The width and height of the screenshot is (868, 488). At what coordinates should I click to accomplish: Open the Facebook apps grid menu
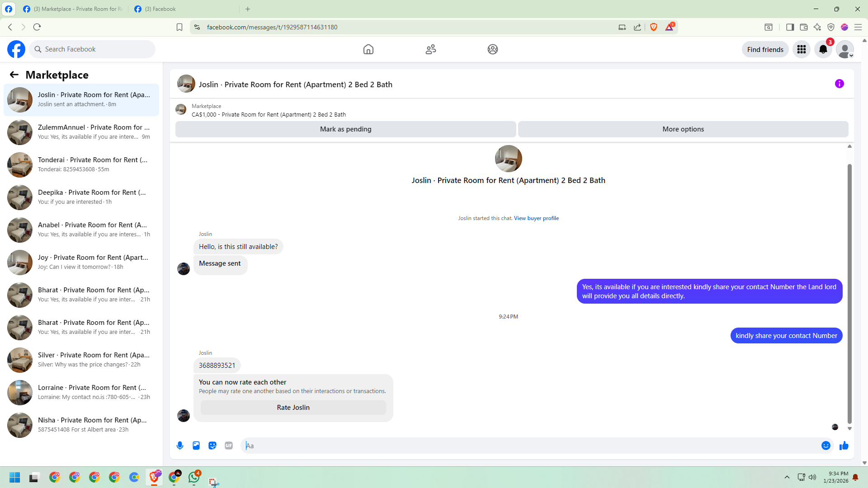pos(802,49)
